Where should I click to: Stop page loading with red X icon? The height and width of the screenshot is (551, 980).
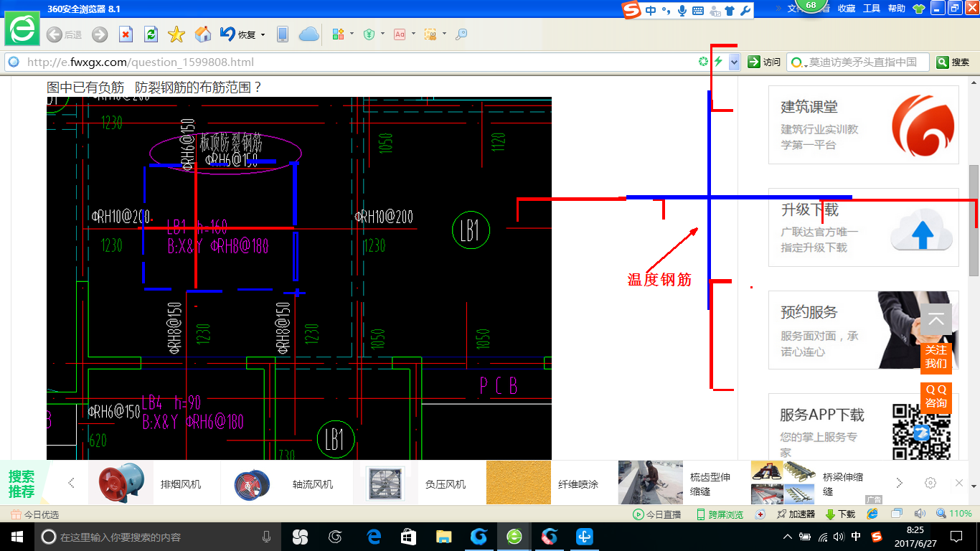pyautogui.click(x=126, y=34)
